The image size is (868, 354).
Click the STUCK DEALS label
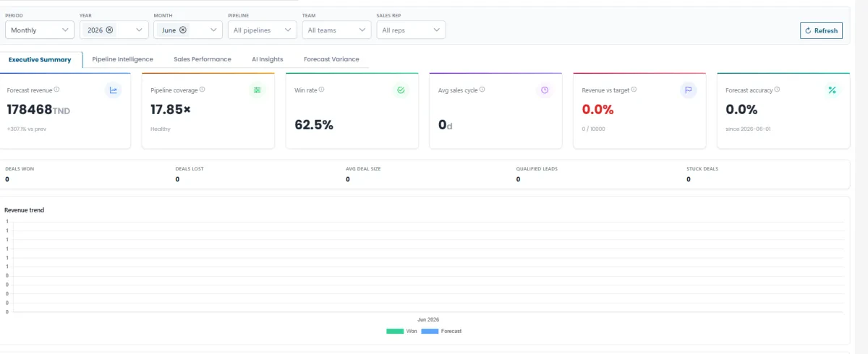(x=702, y=168)
